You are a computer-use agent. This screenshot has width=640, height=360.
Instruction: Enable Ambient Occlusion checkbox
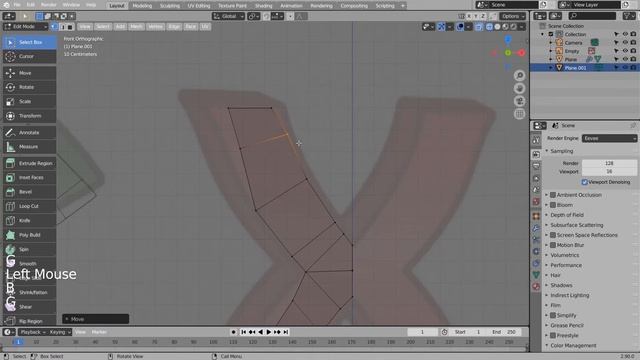[x=553, y=195]
